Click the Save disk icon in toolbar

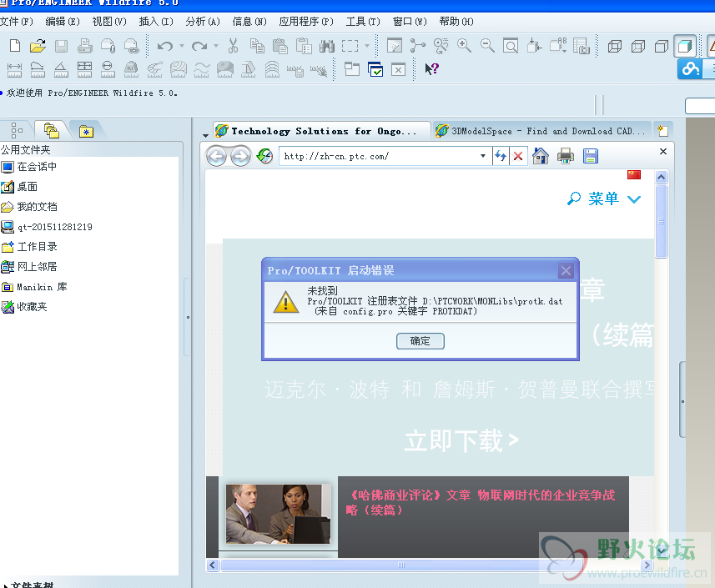[x=61, y=46]
